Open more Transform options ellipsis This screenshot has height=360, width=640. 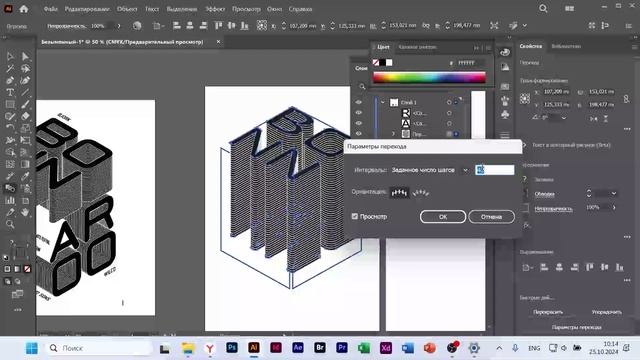(x=627, y=129)
